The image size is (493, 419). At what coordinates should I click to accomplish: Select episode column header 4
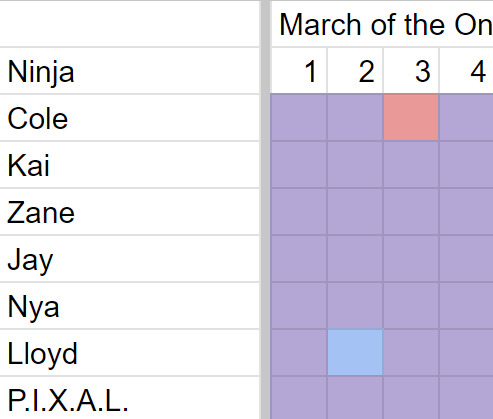tap(466, 71)
